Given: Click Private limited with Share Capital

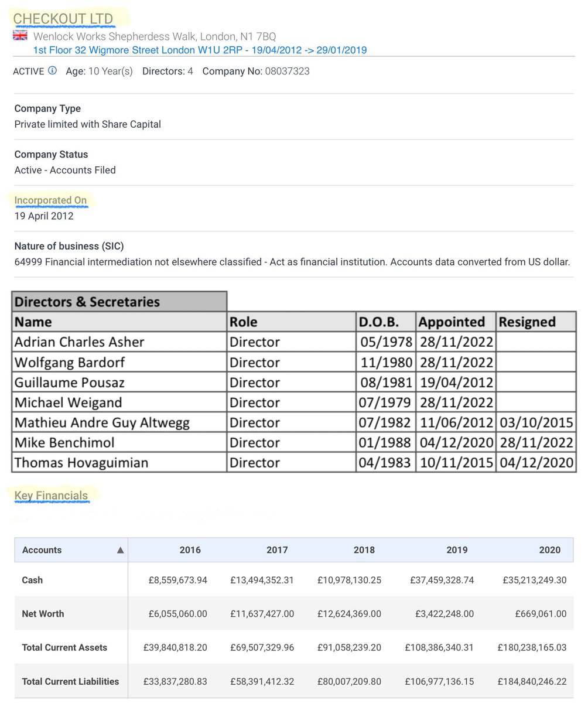Looking at the screenshot, I should tap(87, 124).
